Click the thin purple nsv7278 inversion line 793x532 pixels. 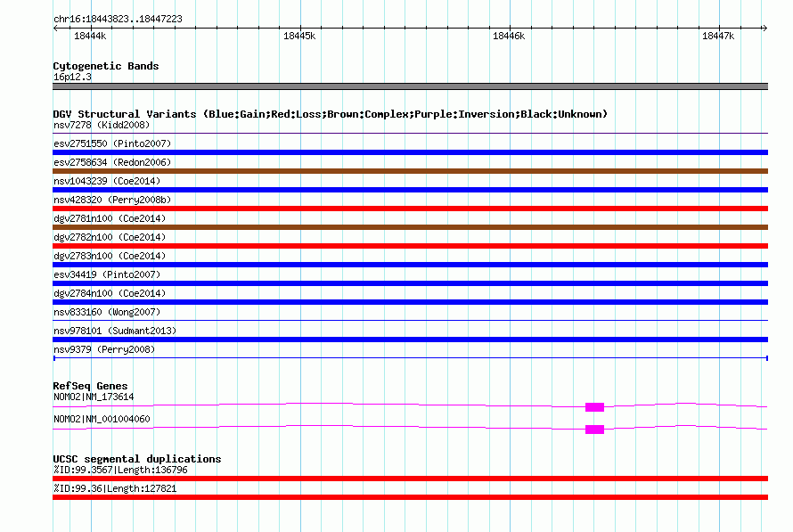(410, 134)
